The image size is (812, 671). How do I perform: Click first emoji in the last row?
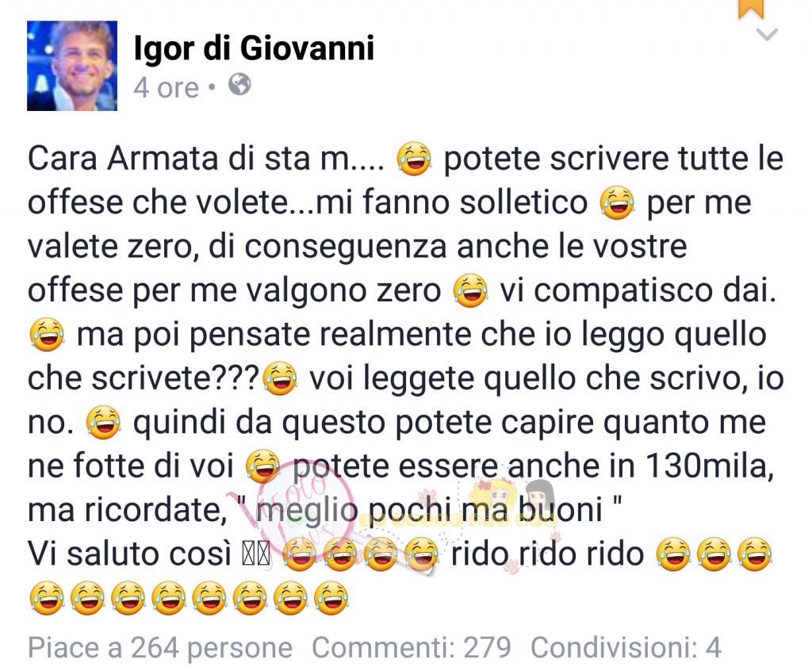point(47,598)
